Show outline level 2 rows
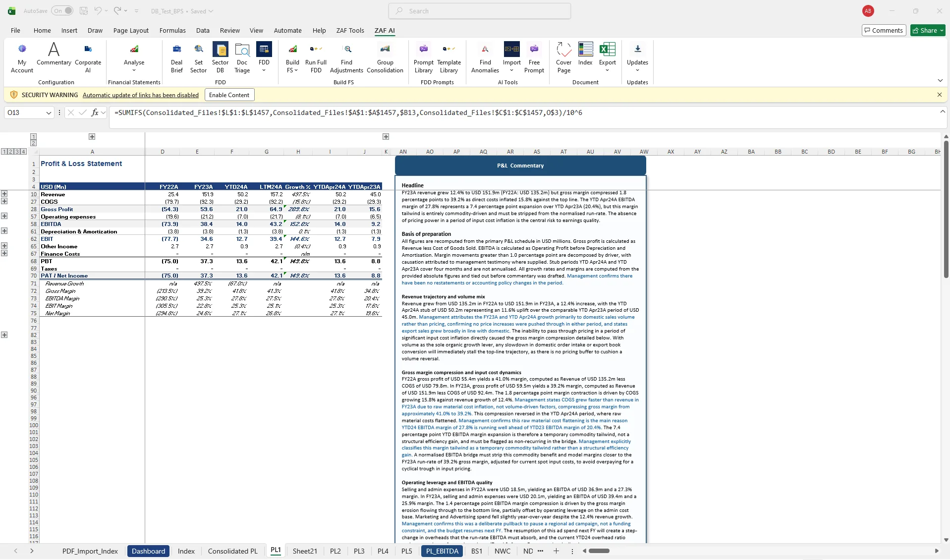 pos(10,152)
